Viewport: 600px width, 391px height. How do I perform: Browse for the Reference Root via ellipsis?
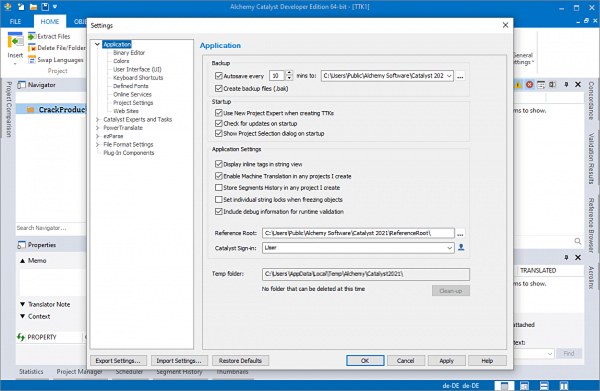(460, 233)
